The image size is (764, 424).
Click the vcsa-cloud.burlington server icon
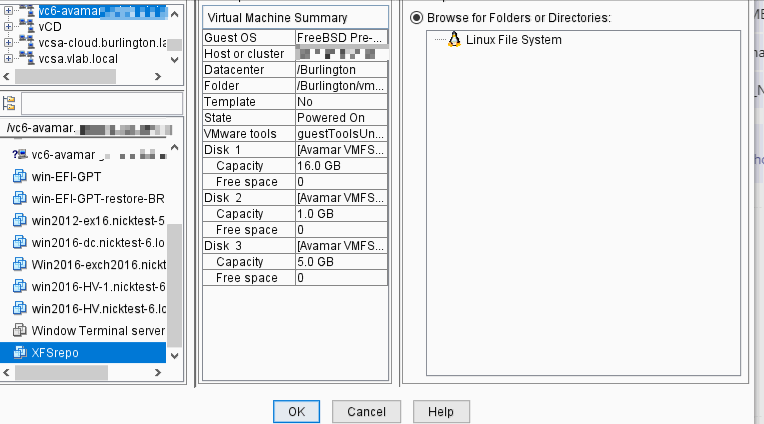coord(26,42)
